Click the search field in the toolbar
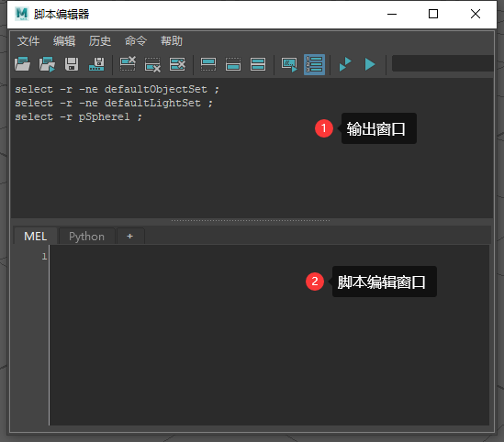 [442, 63]
